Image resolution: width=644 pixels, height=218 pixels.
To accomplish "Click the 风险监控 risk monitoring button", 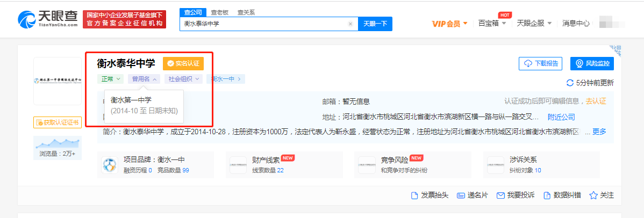I will click(x=592, y=64).
